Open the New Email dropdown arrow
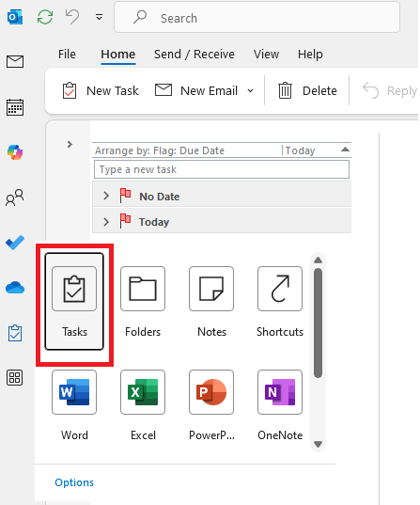Viewport: 420px width, 505px height. [x=250, y=91]
